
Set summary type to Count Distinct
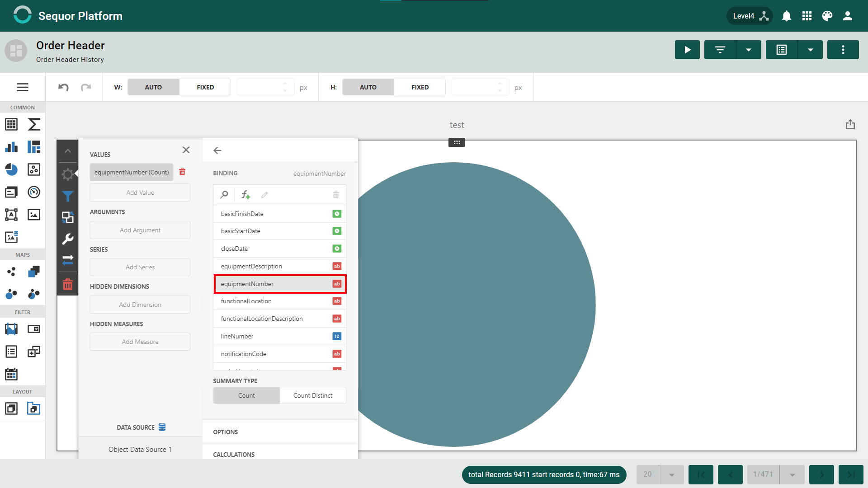(313, 395)
